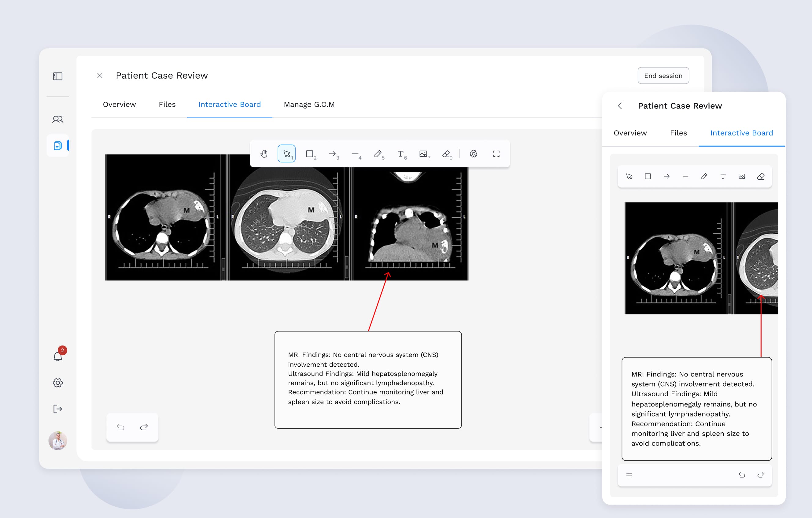Click the logout icon in sidebar

point(58,409)
